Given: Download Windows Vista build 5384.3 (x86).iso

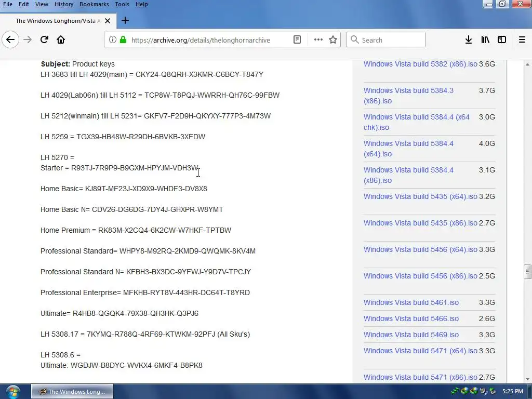Looking at the screenshot, I should click(408, 96).
